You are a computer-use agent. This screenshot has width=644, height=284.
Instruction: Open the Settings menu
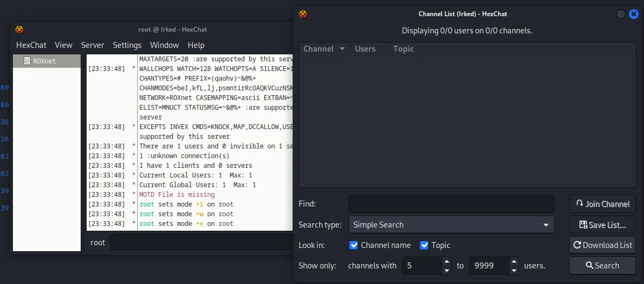point(127,45)
